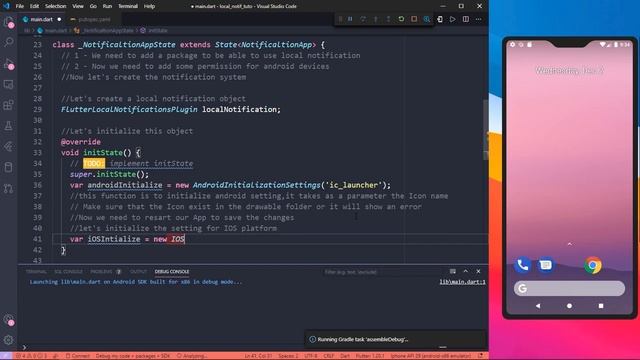640x360 pixels.
Task: Open the Testing flask view
Action: click(x=9, y=126)
